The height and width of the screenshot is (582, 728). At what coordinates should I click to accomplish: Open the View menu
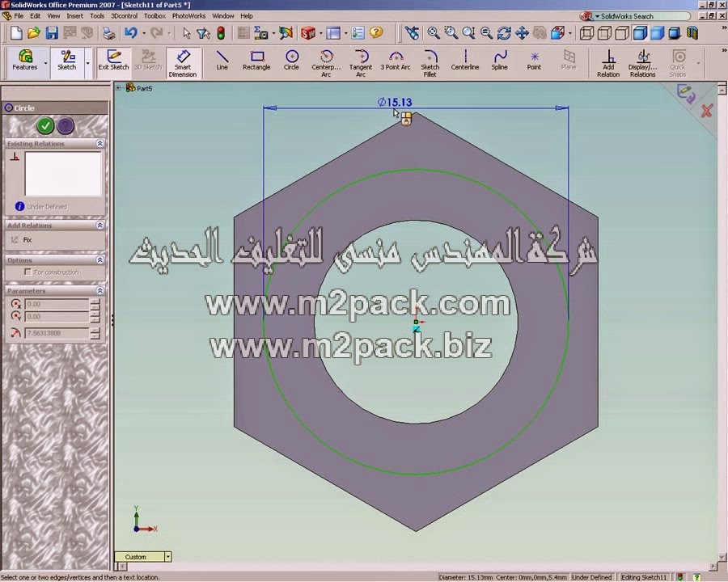click(53, 16)
